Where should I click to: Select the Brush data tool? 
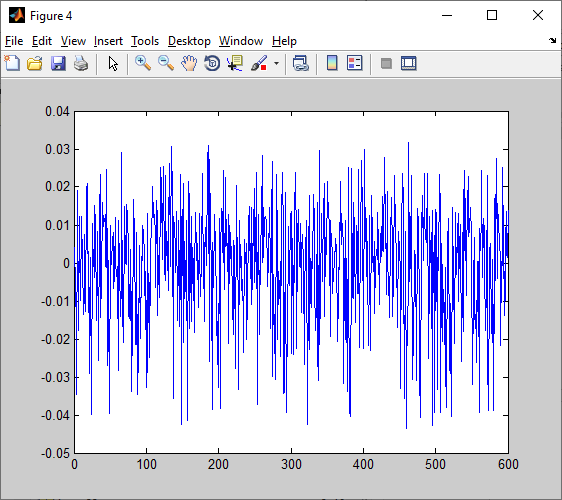259,63
